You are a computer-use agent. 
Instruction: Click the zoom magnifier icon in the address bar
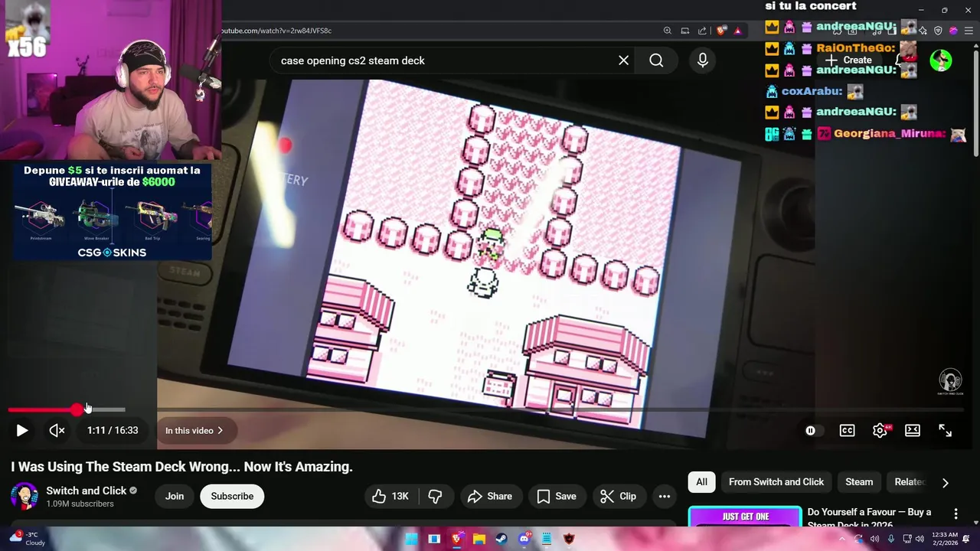(x=667, y=31)
